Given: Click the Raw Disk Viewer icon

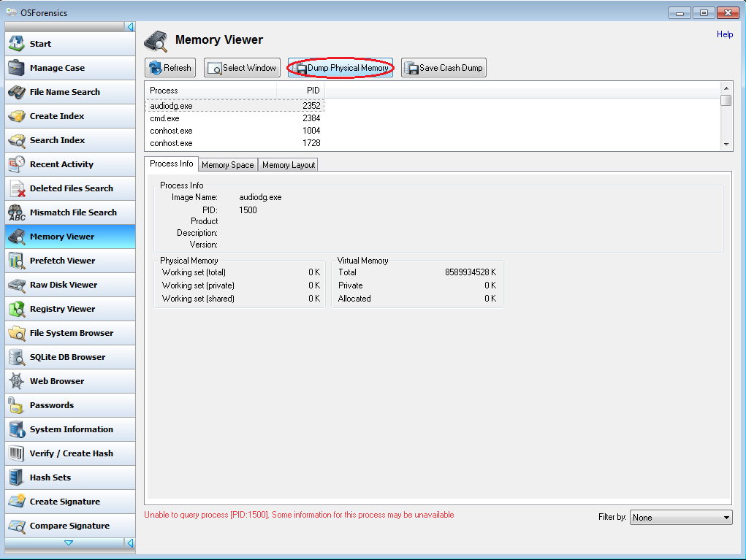Looking at the screenshot, I should (17, 285).
